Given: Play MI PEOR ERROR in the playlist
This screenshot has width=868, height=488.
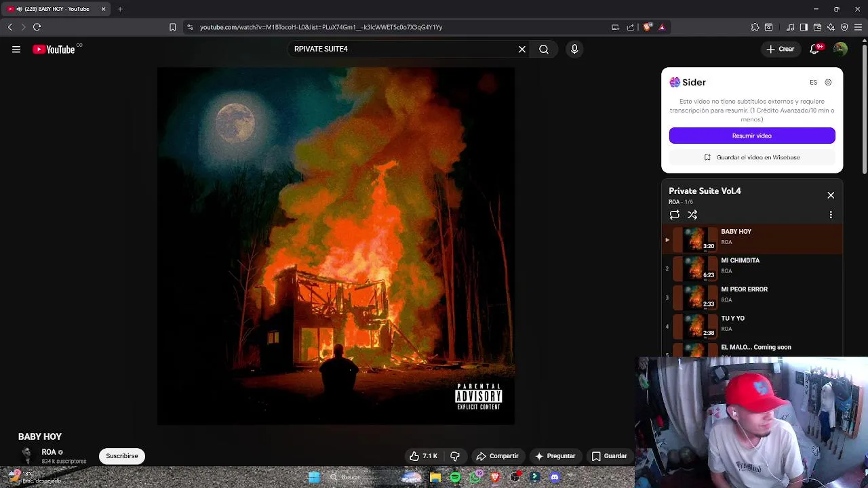Looking at the screenshot, I should coord(752,297).
